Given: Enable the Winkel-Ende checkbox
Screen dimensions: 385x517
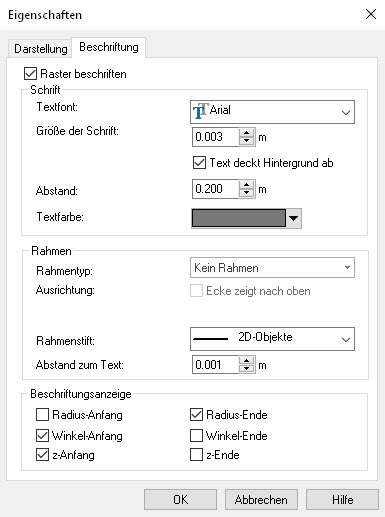Looking at the screenshot, I should pyautogui.click(x=196, y=436).
